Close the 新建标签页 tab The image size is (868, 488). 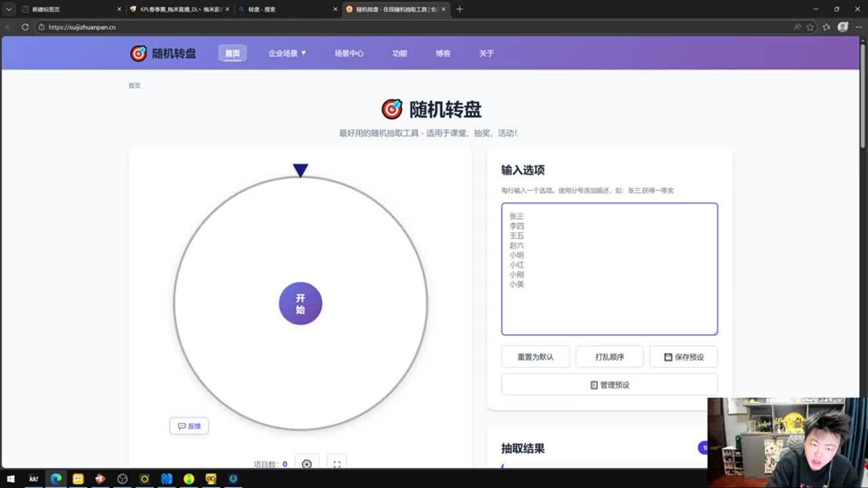[x=119, y=9]
